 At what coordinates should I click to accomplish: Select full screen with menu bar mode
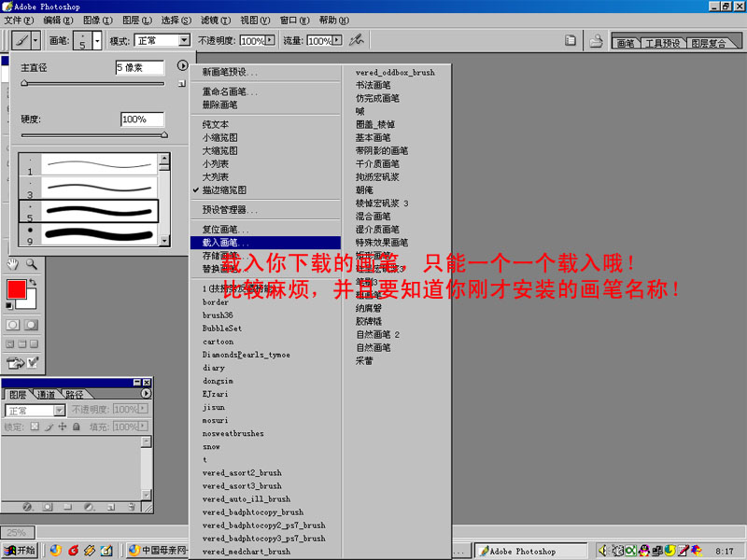click(21, 343)
